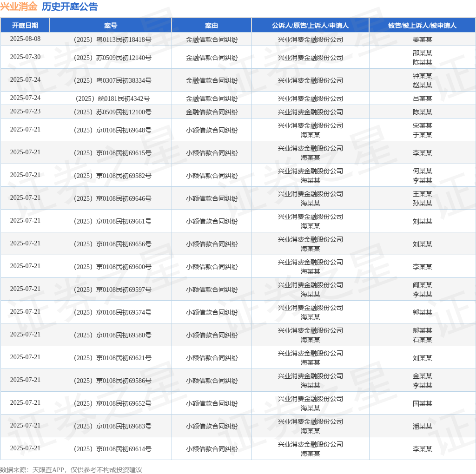The height and width of the screenshot is (474, 476).
Task: Click defendant 石某某
Action: tap(422, 340)
